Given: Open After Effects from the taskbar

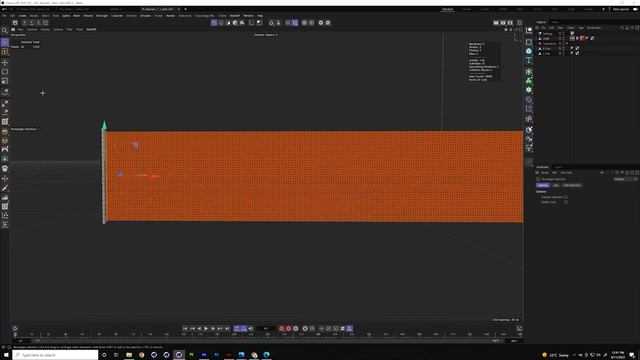Looking at the screenshot, I should [x=204, y=355].
